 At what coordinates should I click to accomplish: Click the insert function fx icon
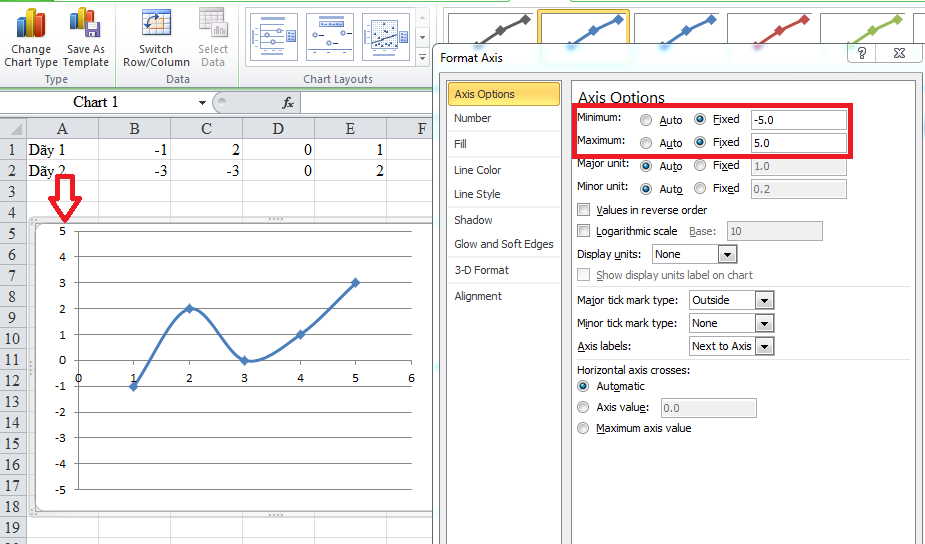[288, 102]
